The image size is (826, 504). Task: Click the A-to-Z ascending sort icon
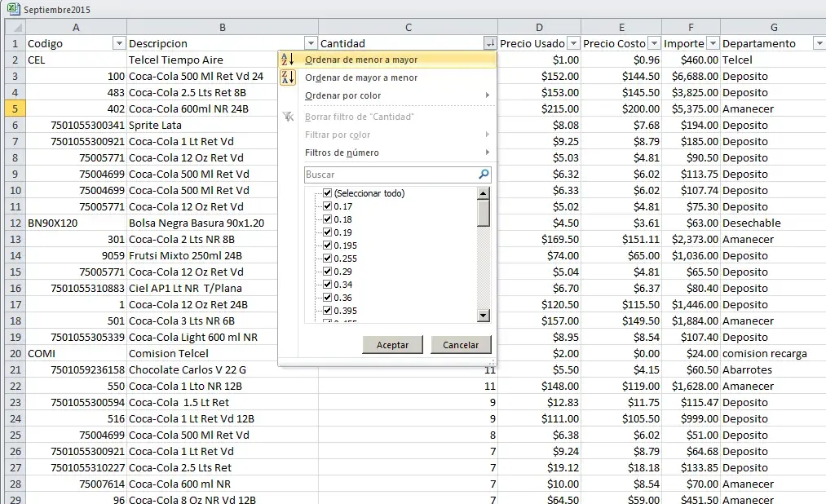(x=287, y=60)
